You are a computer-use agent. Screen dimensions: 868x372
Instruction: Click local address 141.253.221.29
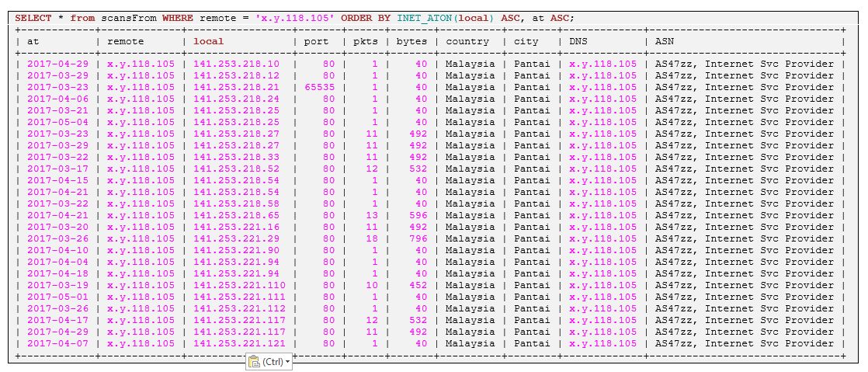[x=236, y=238]
